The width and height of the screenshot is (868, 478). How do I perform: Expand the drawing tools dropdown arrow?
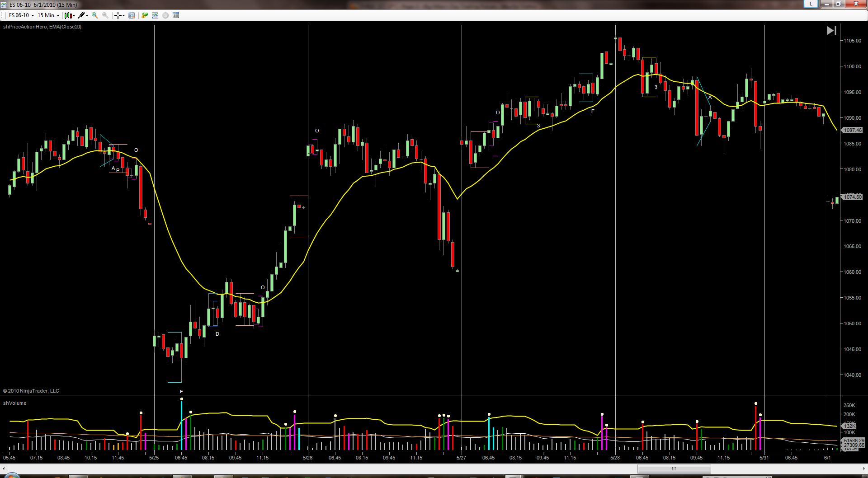pos(87,15)
